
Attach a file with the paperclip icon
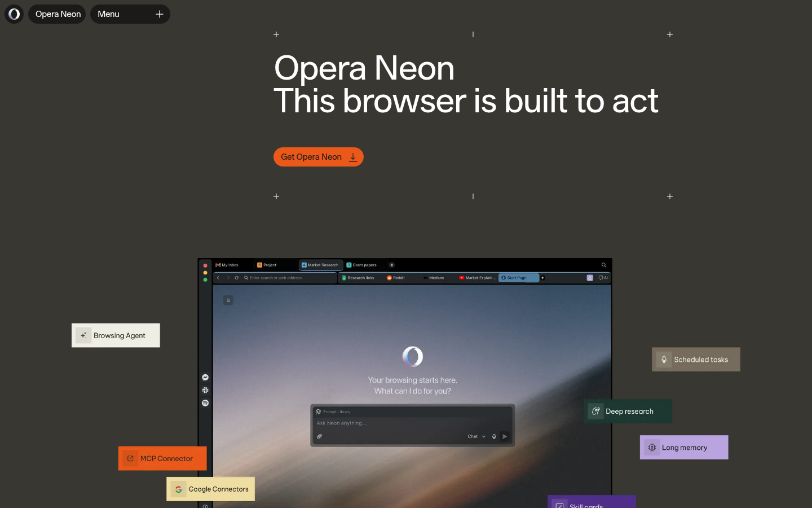tap(320, 436)
